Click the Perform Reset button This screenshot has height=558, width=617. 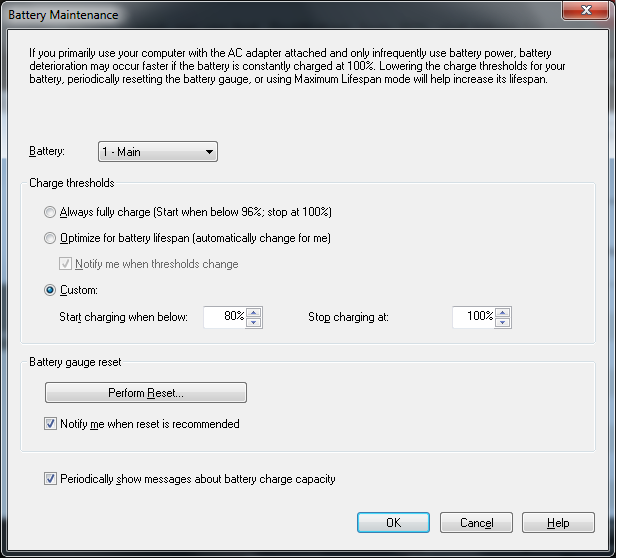(x=146, y=392)
